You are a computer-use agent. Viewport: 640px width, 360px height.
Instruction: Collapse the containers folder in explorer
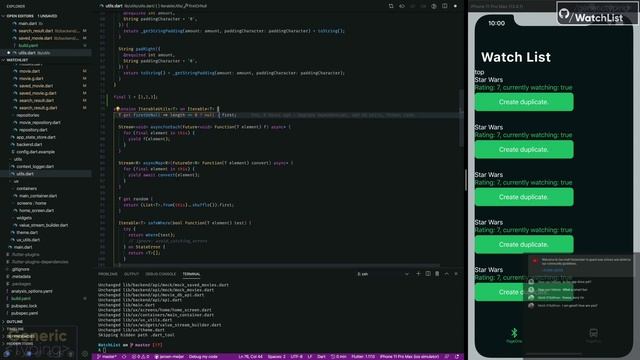(27, 189)
